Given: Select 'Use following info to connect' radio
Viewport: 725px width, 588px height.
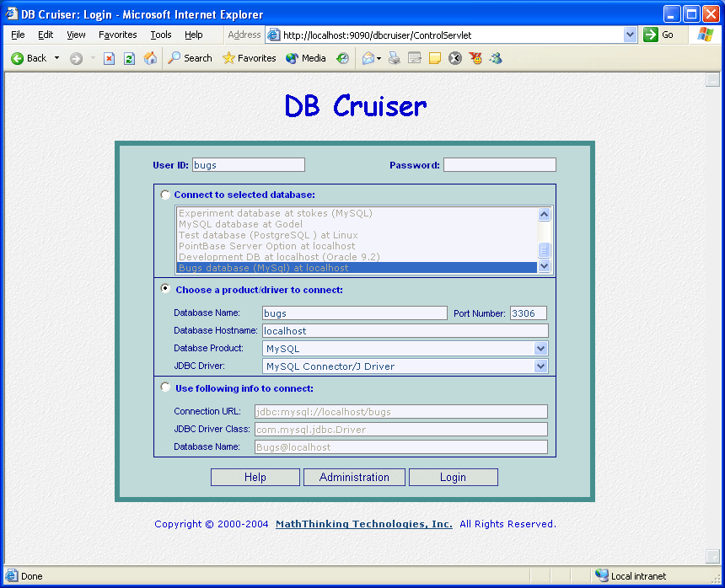Looking at the screenshot, I should pyautogui.click(x=165, y=388).
